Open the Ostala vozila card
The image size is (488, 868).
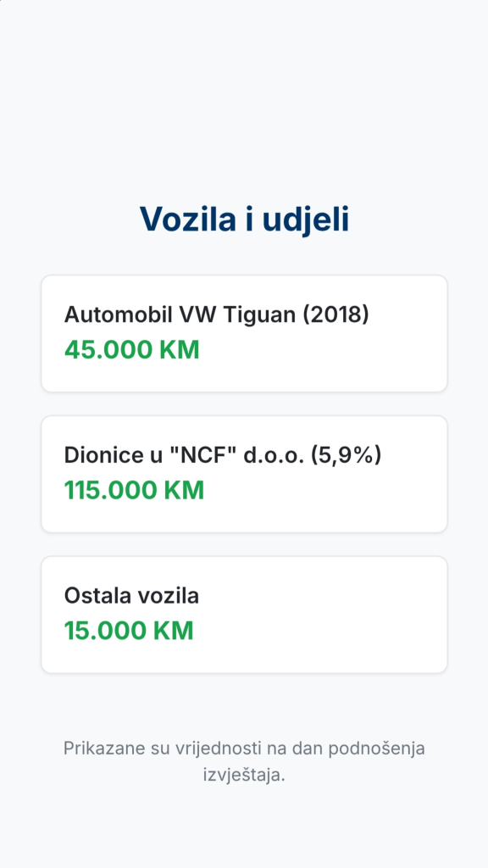pyautogui.click(x=244, y=615)
